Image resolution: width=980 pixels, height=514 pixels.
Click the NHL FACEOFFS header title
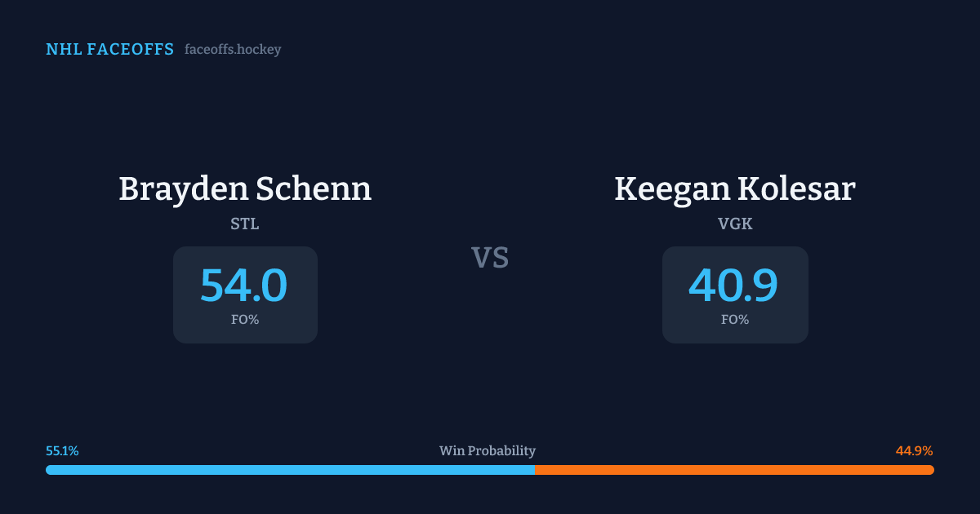tap(109, 50)
